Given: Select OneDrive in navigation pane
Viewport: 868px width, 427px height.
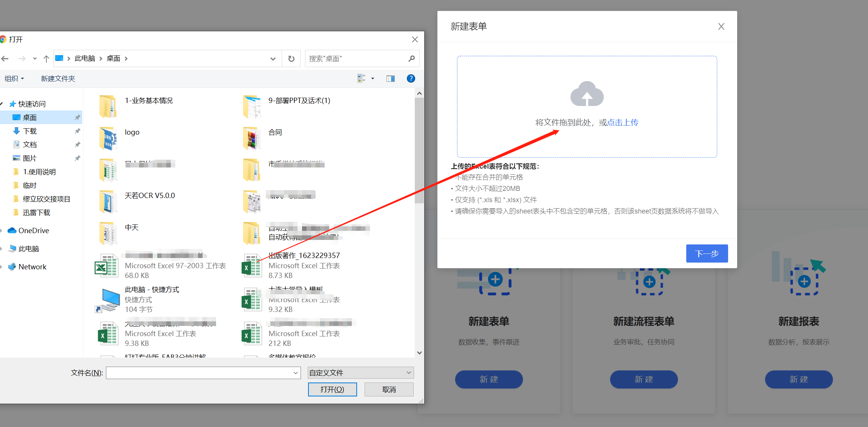Looking at the screenshot, I should point(34,231).
